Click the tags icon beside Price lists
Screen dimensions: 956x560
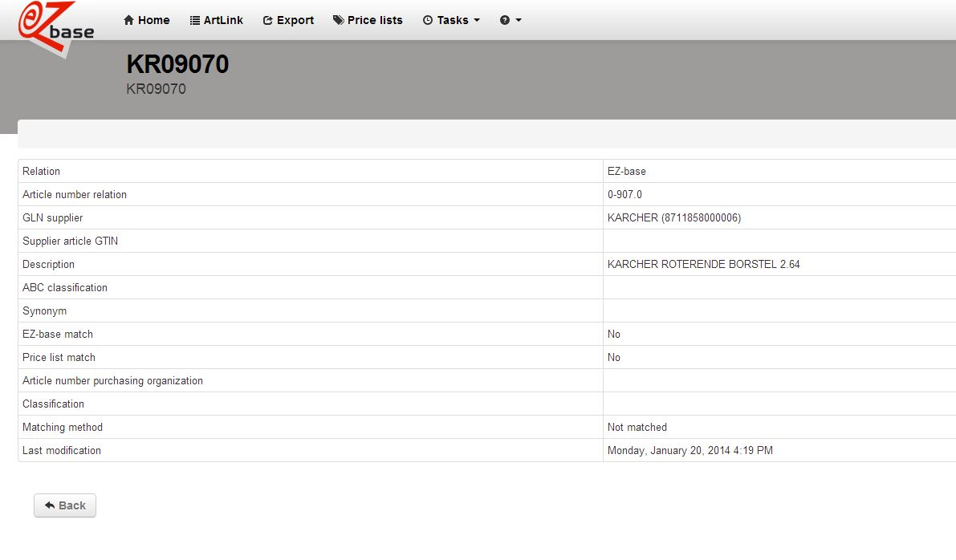click(339, 20)
